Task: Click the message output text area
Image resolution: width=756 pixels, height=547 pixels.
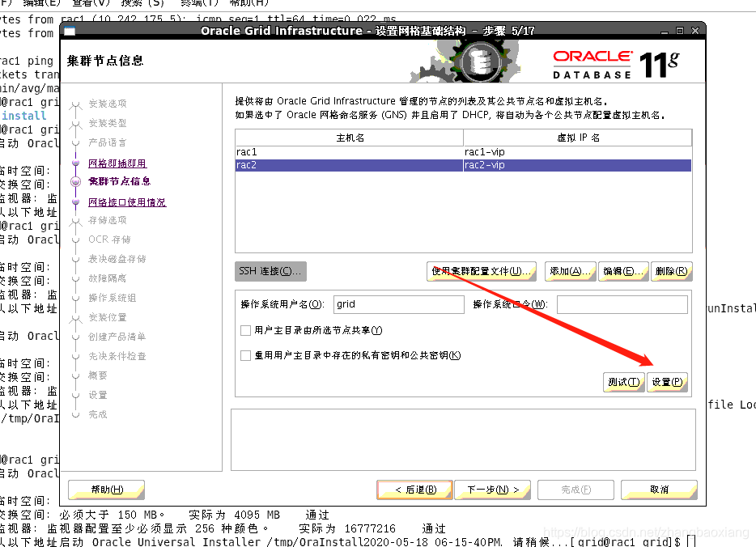Action: (x=463, y=440)
